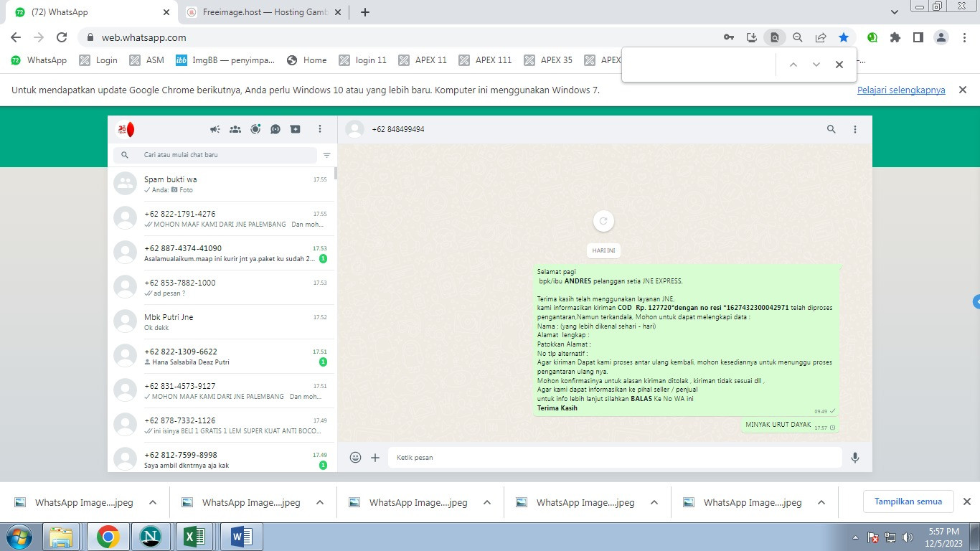
Task: Go back to the previous page
Action: (16, 37)
